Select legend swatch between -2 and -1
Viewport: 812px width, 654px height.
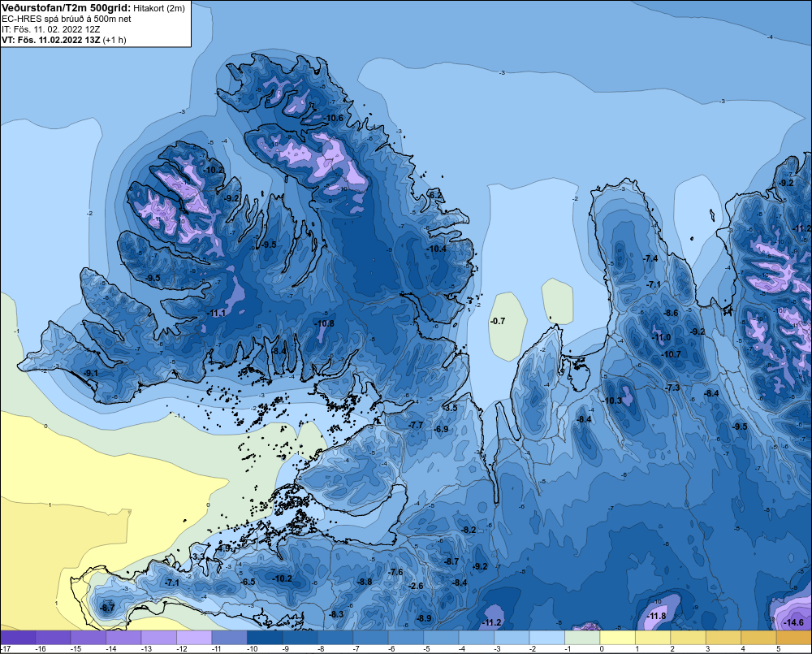(546, 638)
